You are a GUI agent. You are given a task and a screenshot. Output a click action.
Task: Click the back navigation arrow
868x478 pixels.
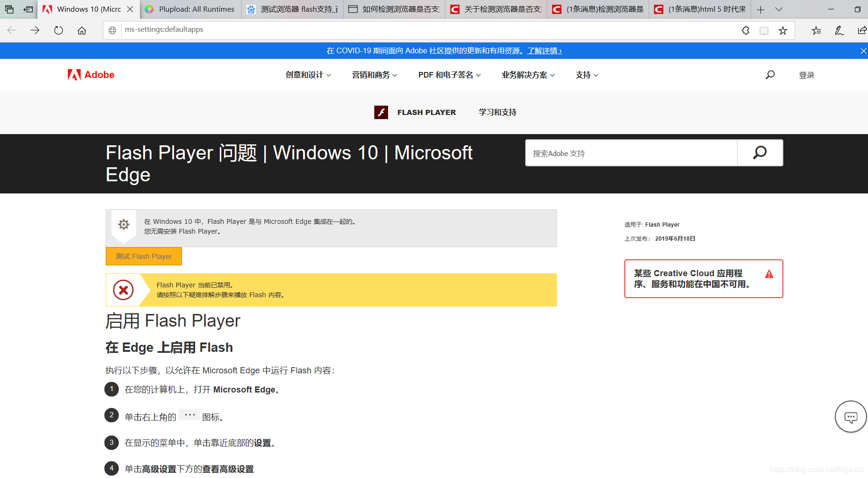coord(11,29)
